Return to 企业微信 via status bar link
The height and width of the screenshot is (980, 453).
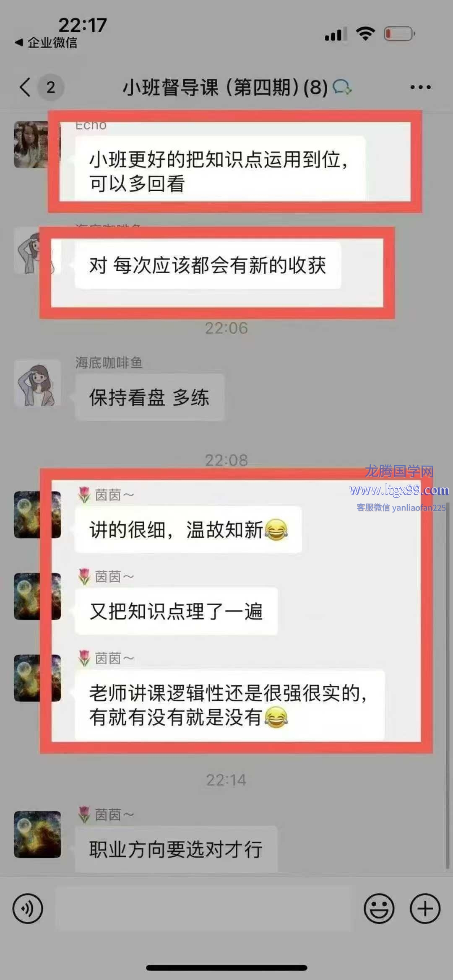(46, 42)
